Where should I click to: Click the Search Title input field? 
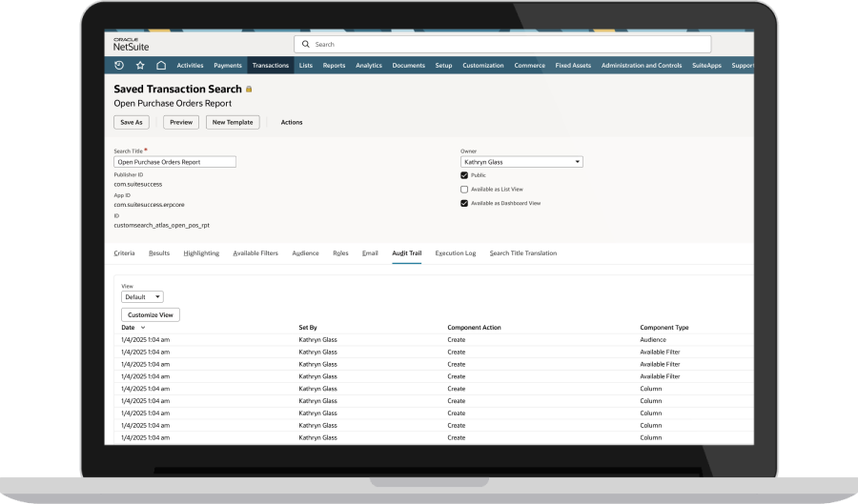[x=175, y=162]
